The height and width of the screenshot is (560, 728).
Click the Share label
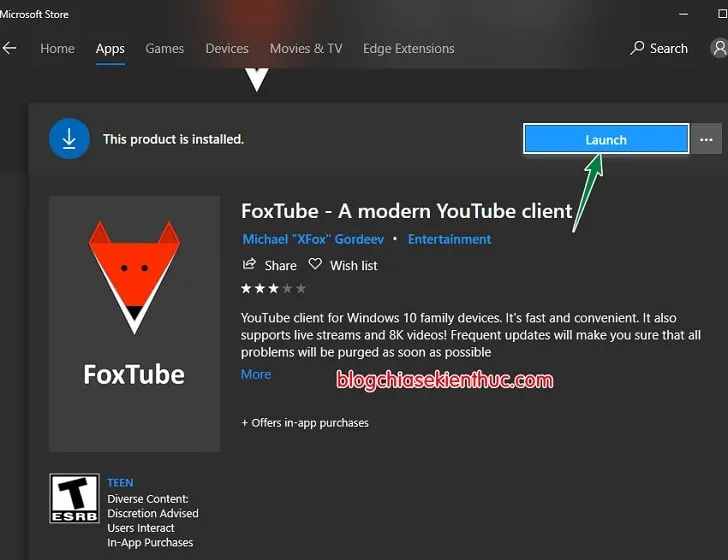coord(280,266)
